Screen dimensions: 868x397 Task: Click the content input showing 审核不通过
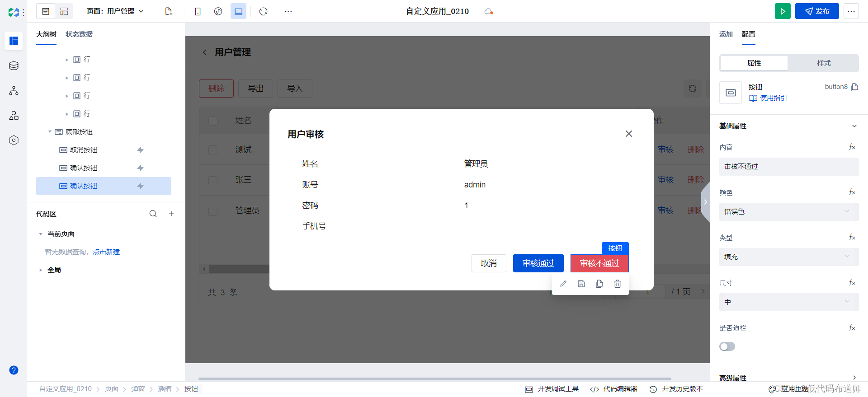789,167
